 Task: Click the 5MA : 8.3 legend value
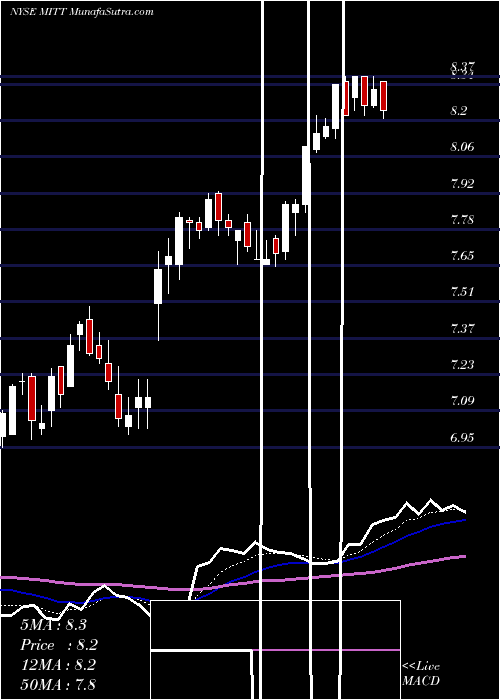[53, 625]
